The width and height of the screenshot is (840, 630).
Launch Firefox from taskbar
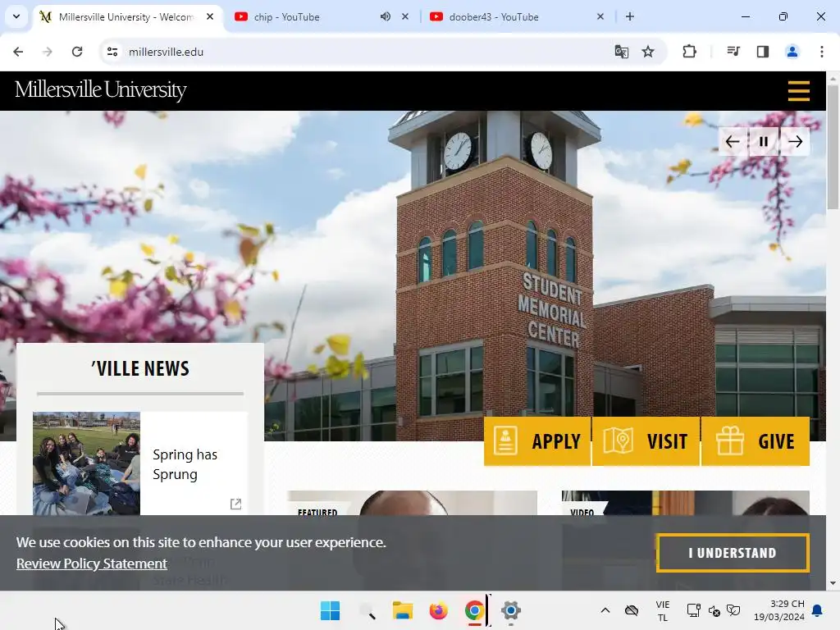438,610
